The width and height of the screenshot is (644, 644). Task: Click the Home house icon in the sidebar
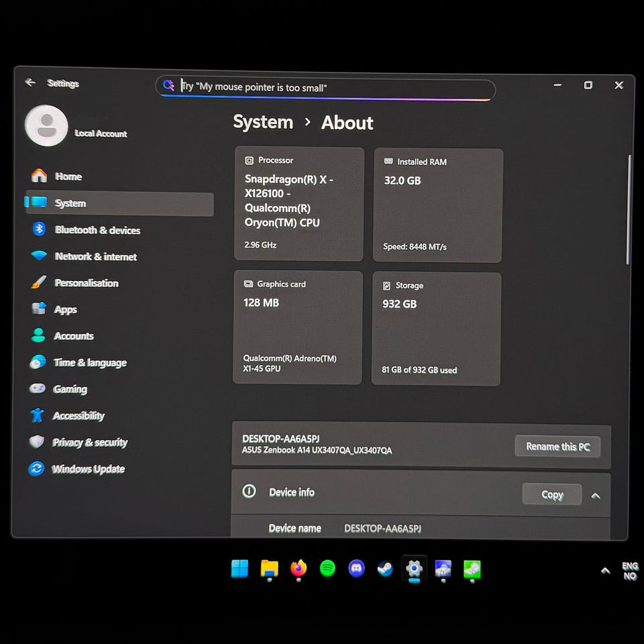pos(39,175)
